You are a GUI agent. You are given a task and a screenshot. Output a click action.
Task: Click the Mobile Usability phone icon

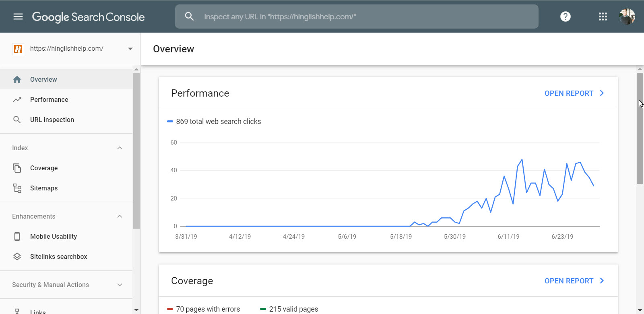coord(17,236)
